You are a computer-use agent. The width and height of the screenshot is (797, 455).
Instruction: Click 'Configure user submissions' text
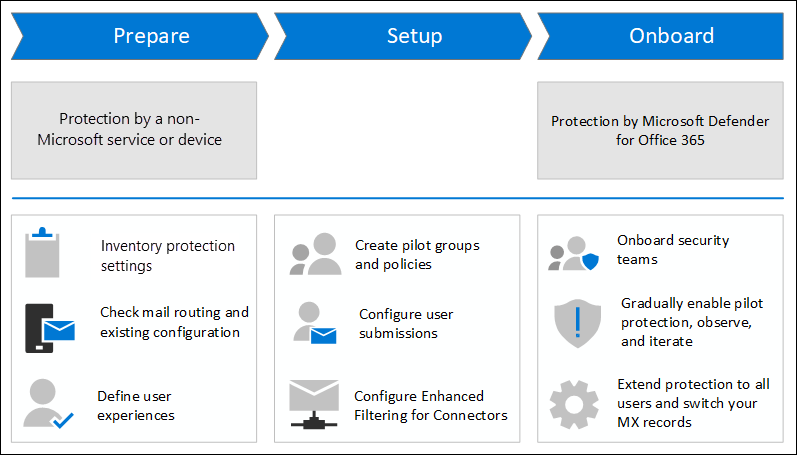point(406,323)
